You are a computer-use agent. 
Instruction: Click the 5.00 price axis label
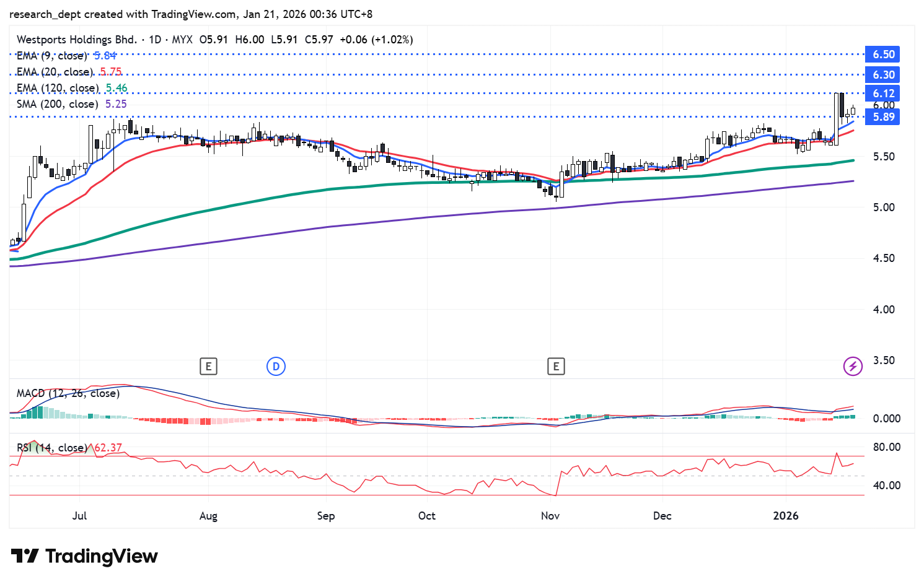point(883,207)
